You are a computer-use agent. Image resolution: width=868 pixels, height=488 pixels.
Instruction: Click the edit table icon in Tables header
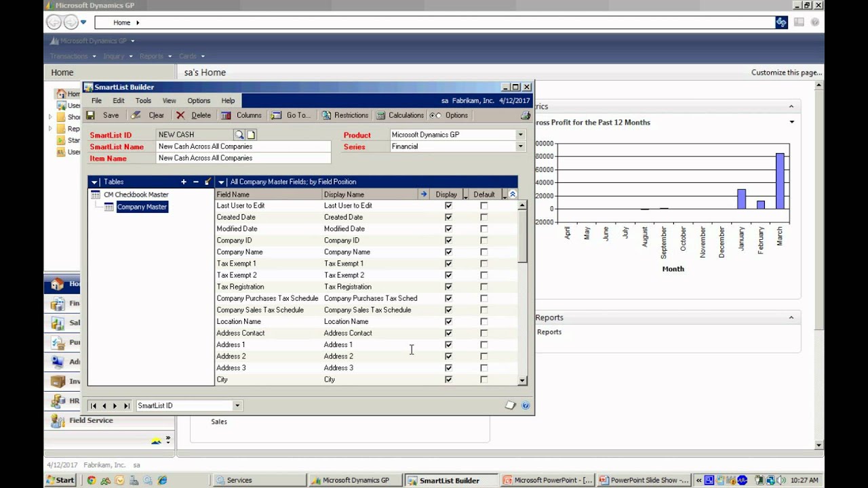pyautogui.click(x=208, y=182)
